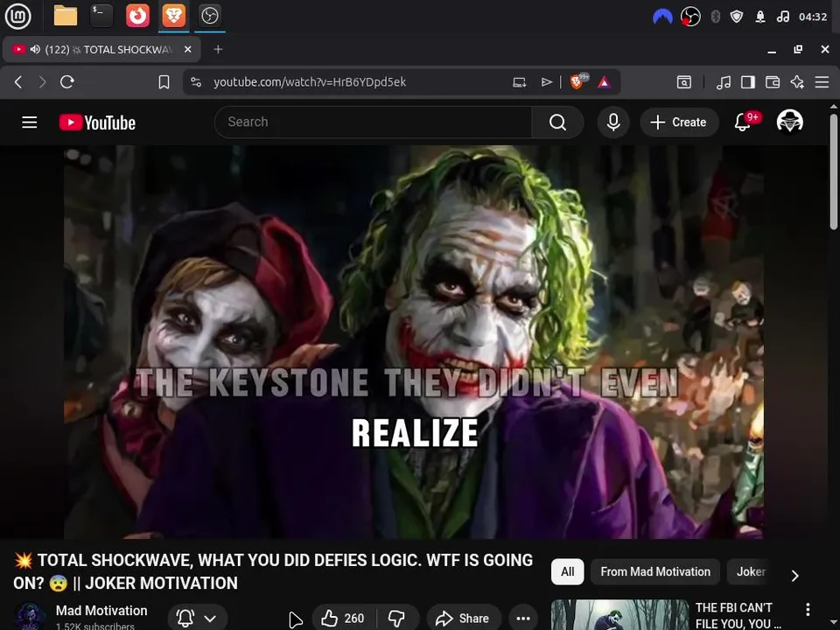
Task: Open the Leo AI sparkle icon
Action: coord(797,82)
